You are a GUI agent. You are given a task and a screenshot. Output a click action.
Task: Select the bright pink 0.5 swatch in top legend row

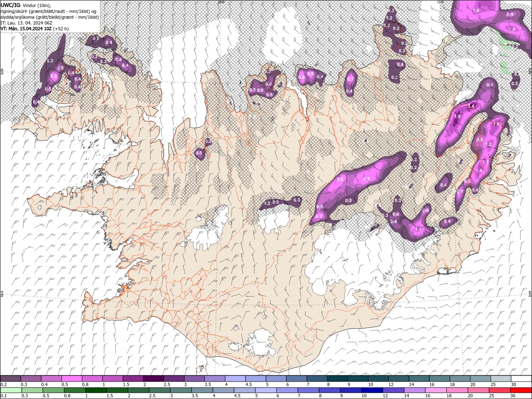click(71, 379)
